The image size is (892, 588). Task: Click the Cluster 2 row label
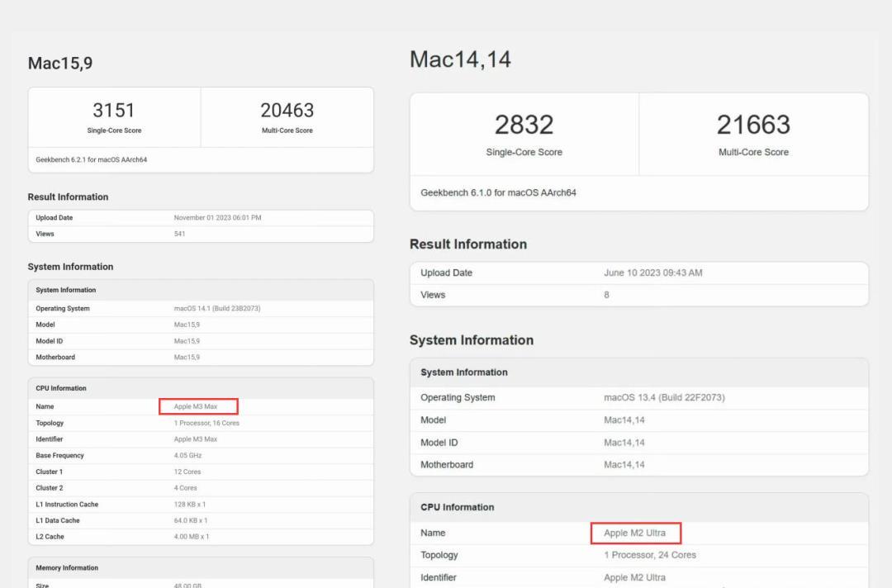click(x=49, y=488)
